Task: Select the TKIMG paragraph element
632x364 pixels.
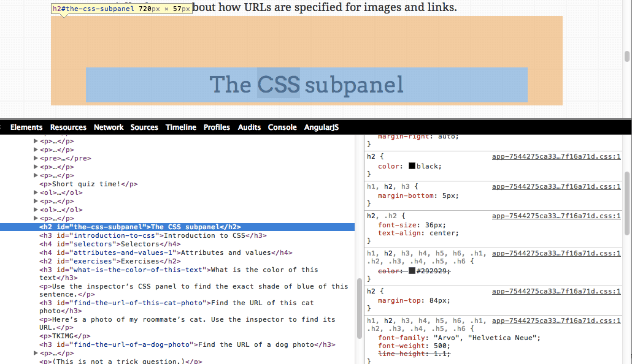Action: [x=65, y=336]
